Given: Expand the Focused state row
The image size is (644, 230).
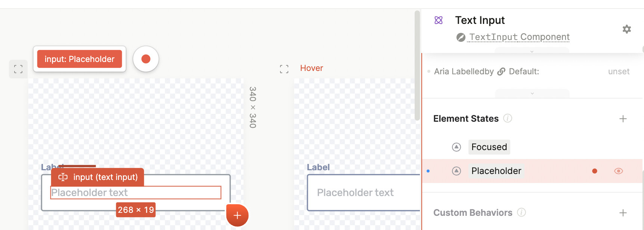Looking at the screenshot, I should tap(456, 147).
